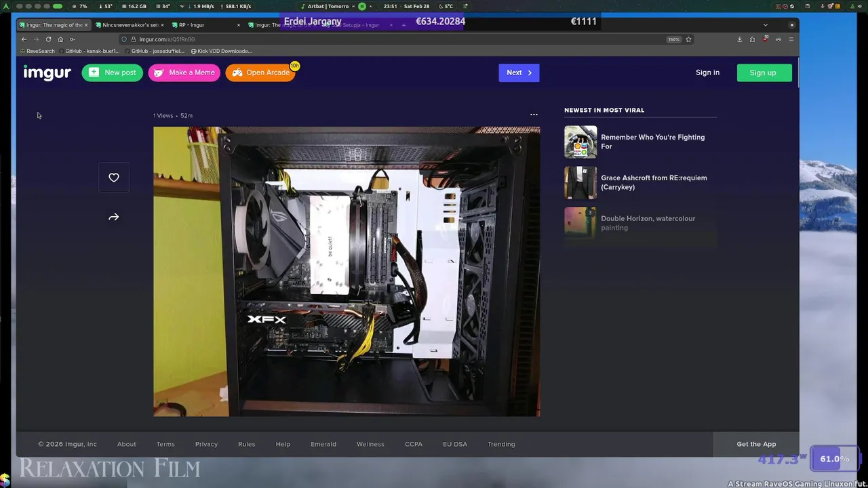868x488 pixels.
Task: Open the three-dot post options menu
Action: pyautogui.click(x=534, y=115)
